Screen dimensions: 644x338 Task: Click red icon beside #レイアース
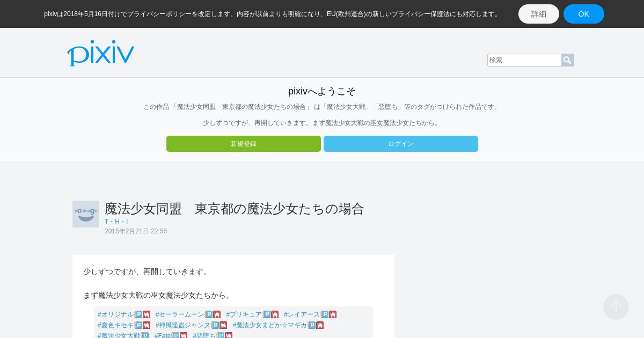333,314
